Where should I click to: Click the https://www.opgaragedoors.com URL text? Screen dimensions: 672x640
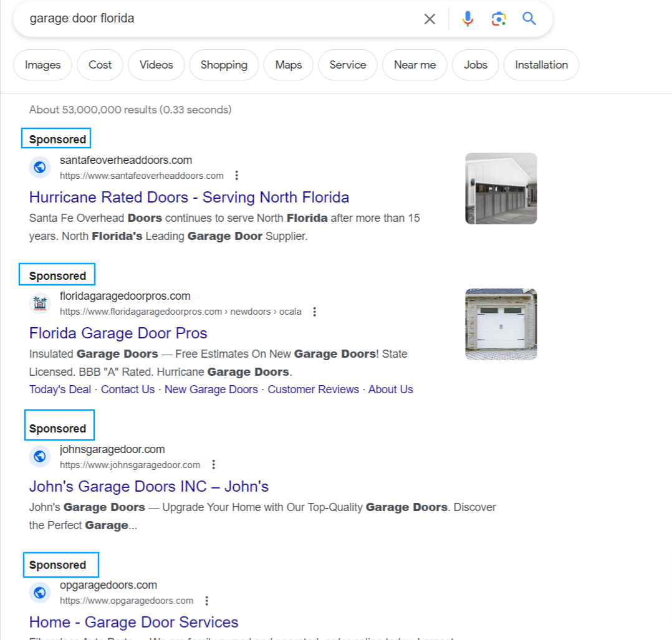[x=127, y=601]
